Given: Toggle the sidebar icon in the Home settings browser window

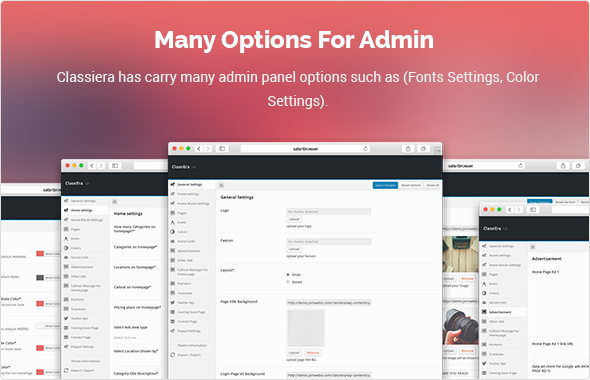Looking at the screenshot, I should coord(115,166).
